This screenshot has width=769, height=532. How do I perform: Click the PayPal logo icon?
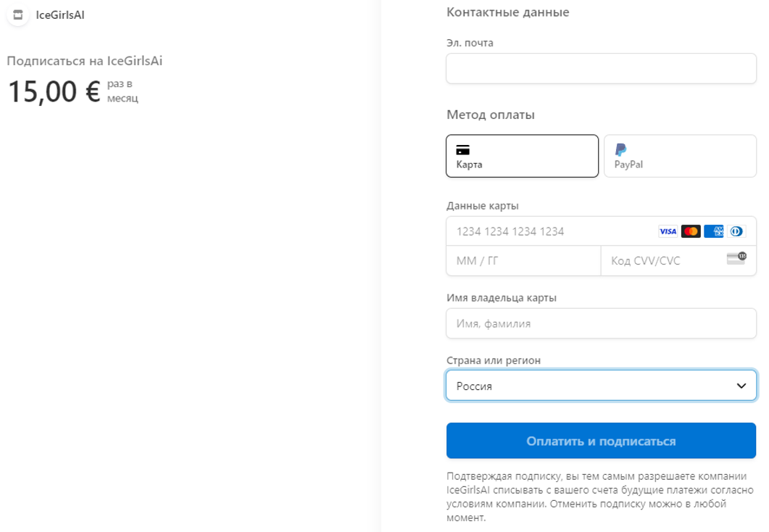tap(620, 149)
